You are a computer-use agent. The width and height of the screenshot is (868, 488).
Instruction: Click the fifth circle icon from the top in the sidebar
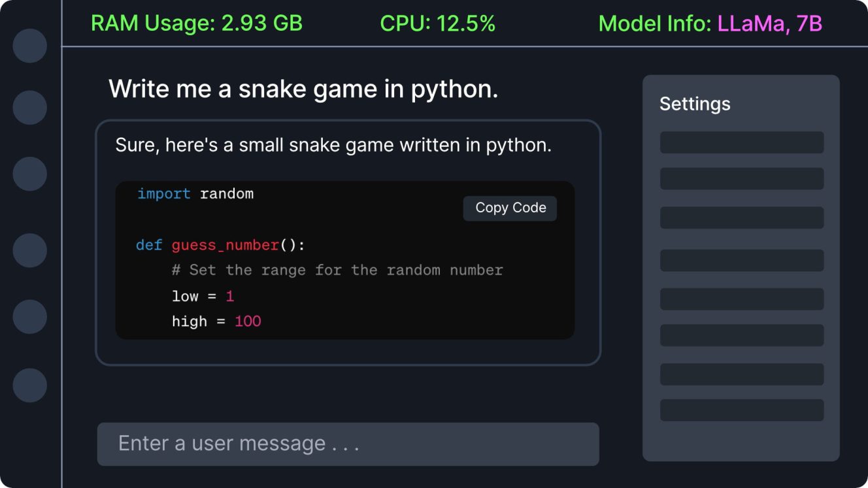coord(30,317)
